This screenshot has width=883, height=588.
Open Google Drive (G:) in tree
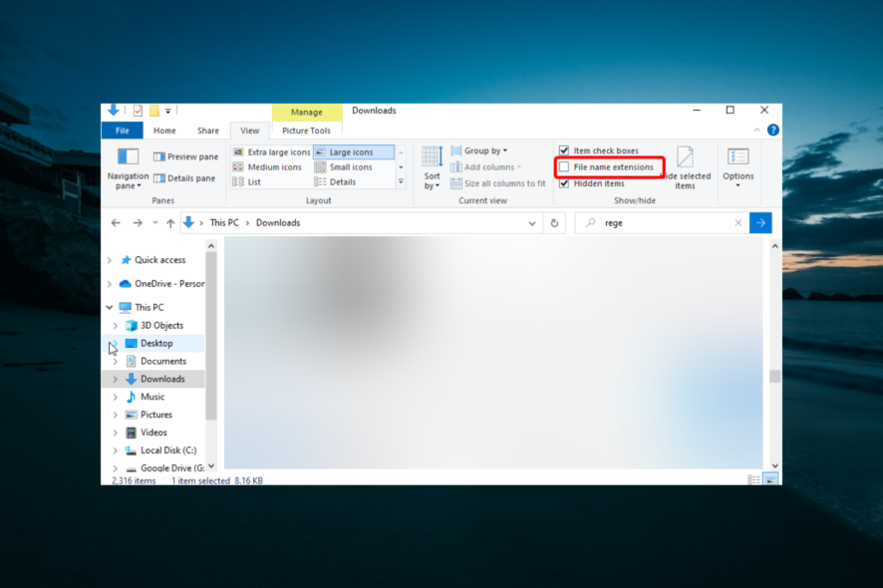(x=172, y=468)
